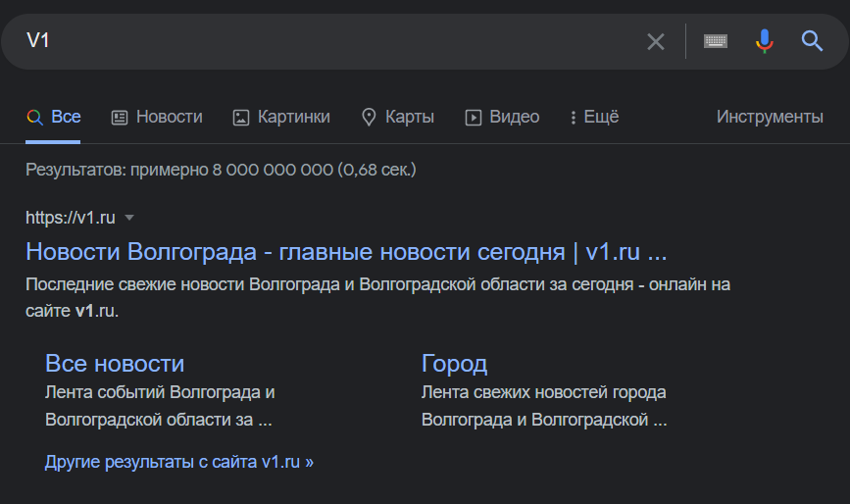Viewport: 850px width, 504px height.
Task: Click the https://v1.ru URL text
Action: (71, 218)
